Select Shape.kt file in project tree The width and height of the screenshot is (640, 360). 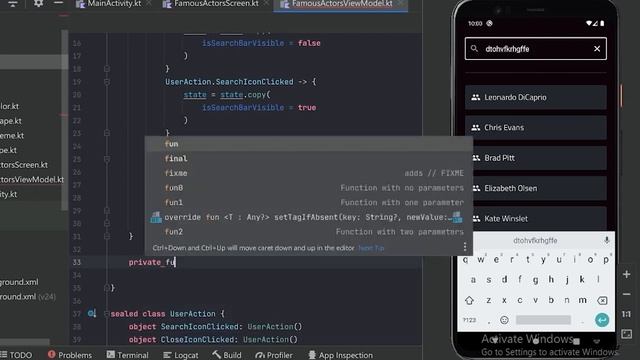(x=11, y=121)
